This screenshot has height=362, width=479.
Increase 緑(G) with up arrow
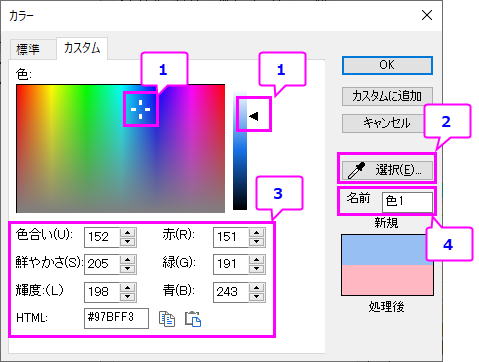[256, 259]
